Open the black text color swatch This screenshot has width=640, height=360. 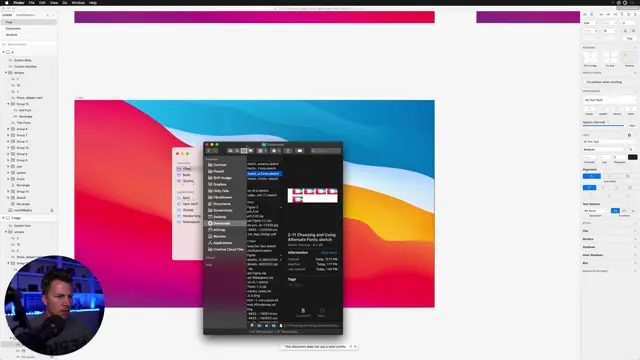click(632, 157)
